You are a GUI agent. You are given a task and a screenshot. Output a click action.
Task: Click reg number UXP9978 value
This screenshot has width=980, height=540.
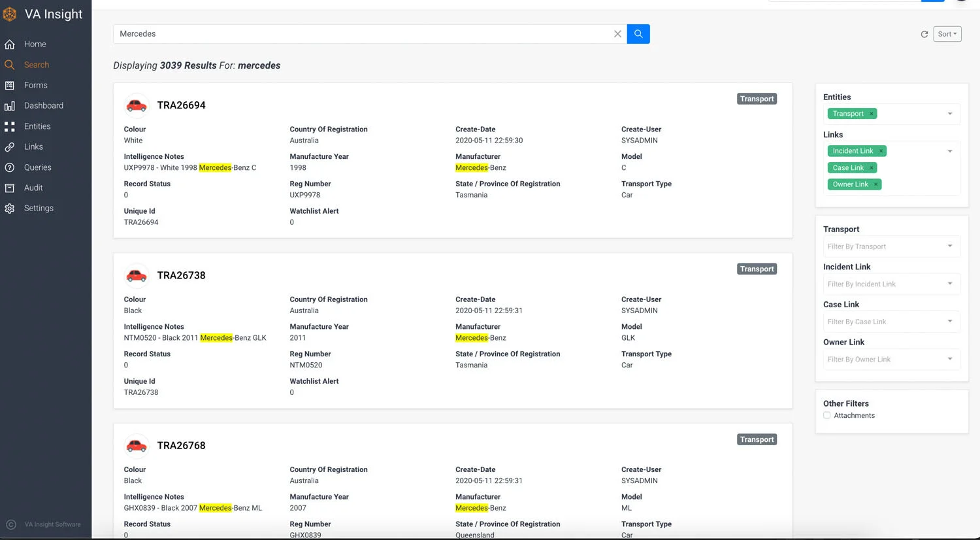coord(305,195)
